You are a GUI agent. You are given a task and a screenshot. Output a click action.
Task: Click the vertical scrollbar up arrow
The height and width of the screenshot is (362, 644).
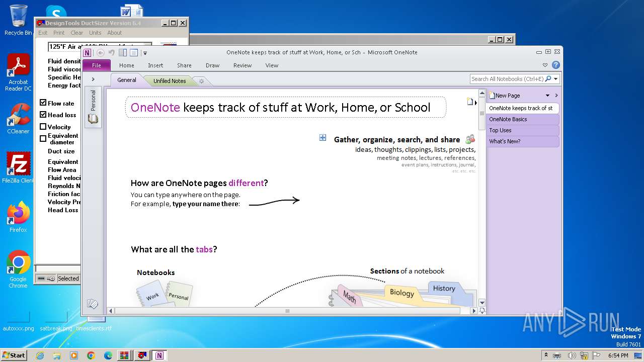coord(482,94)
